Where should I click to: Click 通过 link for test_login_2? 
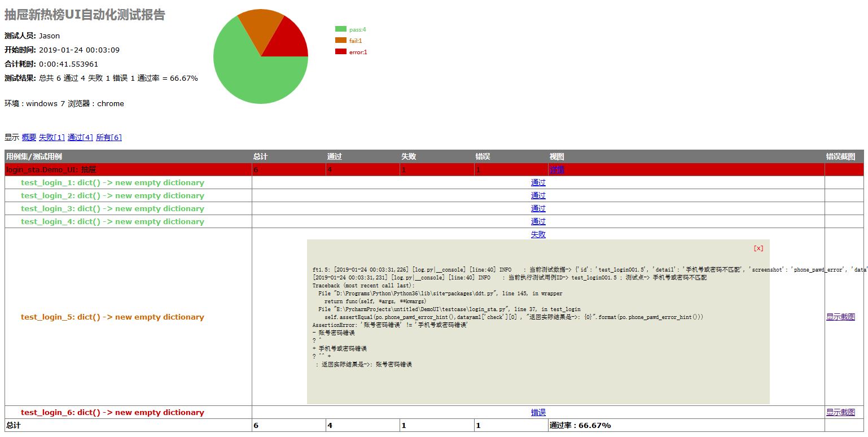point(537,195)
